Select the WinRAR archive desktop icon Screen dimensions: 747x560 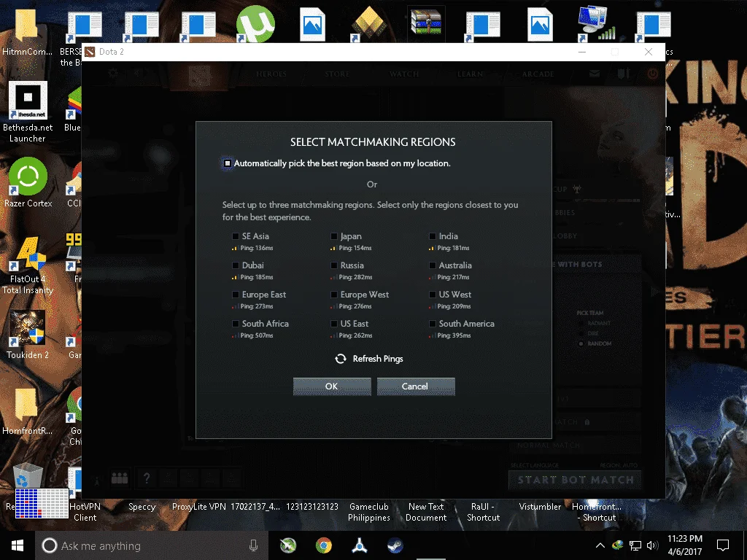pos(427,24)
